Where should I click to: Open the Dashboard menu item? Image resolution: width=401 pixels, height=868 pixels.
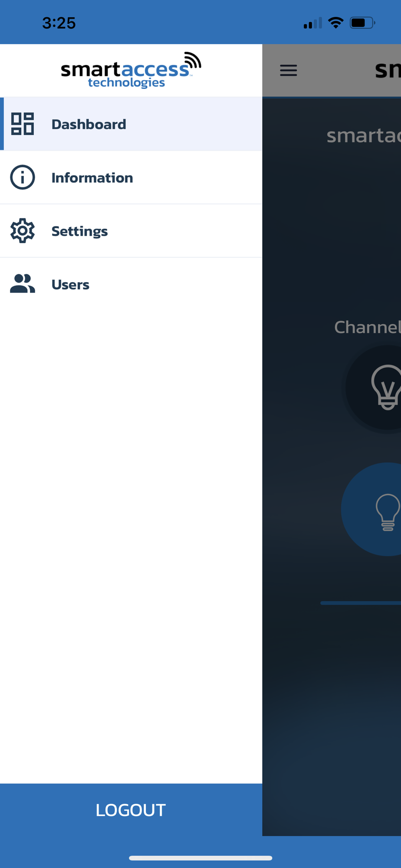point(131,124)
